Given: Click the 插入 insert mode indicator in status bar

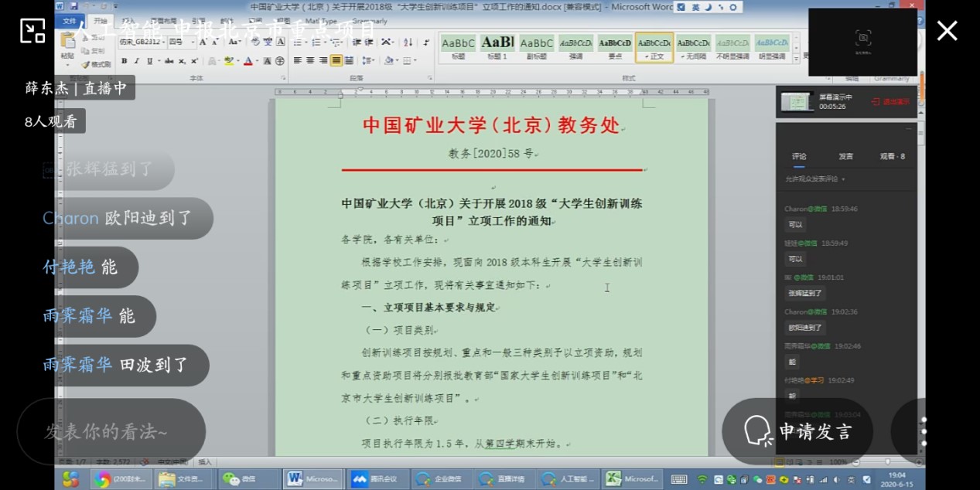Looking at the screenshot, I should [x=205, y=461].
